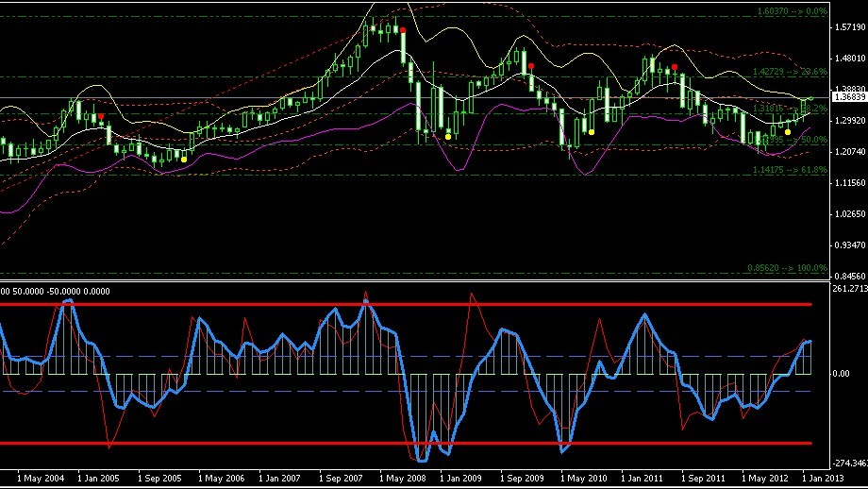The width and height of the screenshot is (868, 489).
Task: Click the 1 May 2008 date label
Action: [403, 479]
